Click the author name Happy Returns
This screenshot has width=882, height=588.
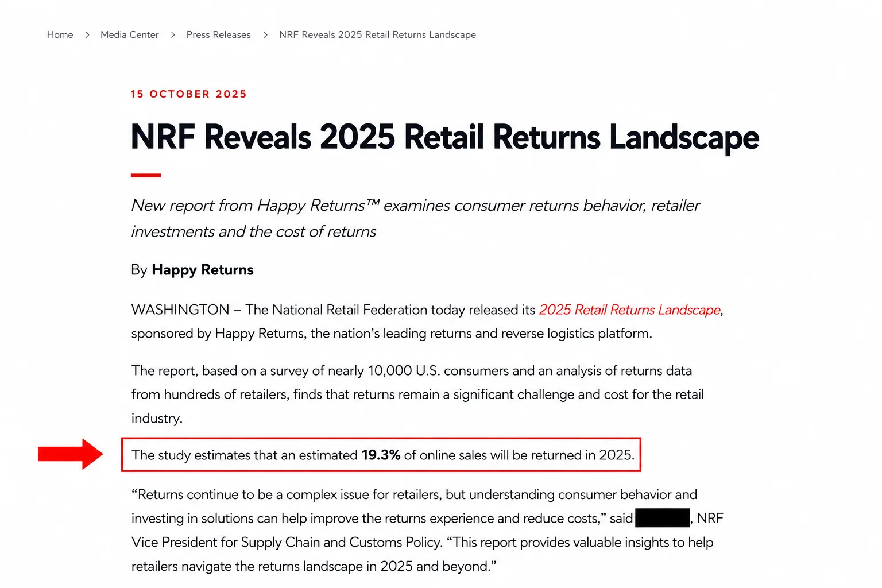(x=202, y=270)
